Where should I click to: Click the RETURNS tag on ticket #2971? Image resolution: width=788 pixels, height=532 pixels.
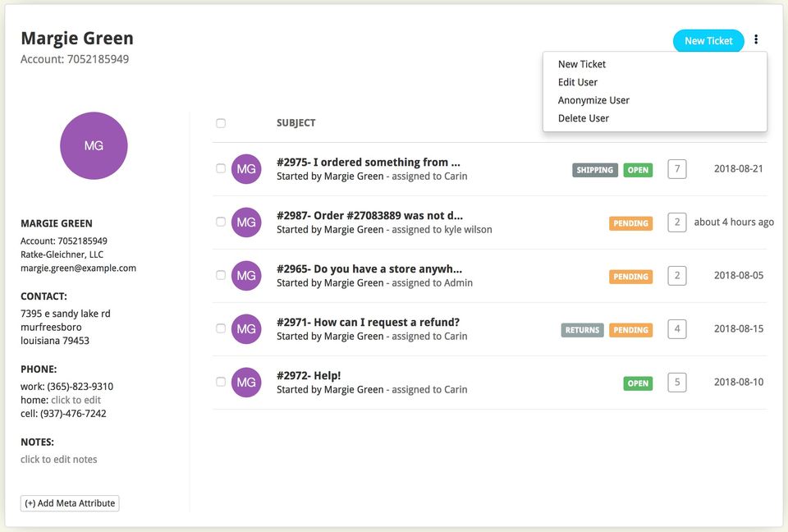coord(583,330)
